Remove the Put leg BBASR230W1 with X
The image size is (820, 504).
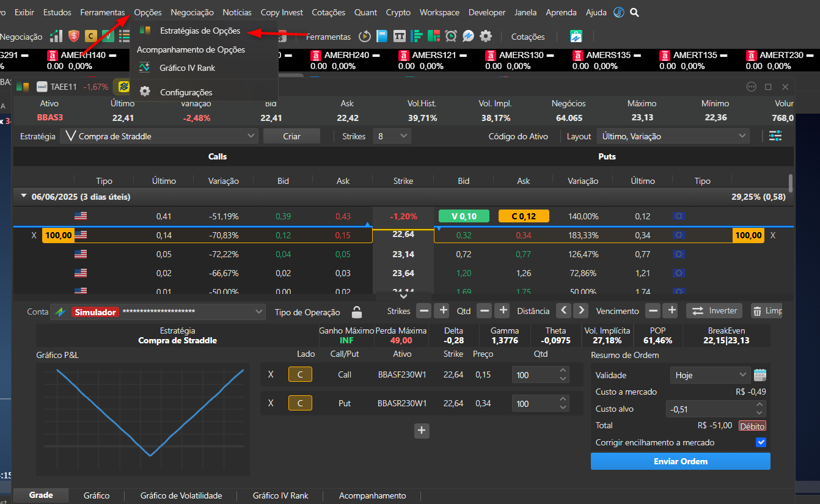click(271, 403)
